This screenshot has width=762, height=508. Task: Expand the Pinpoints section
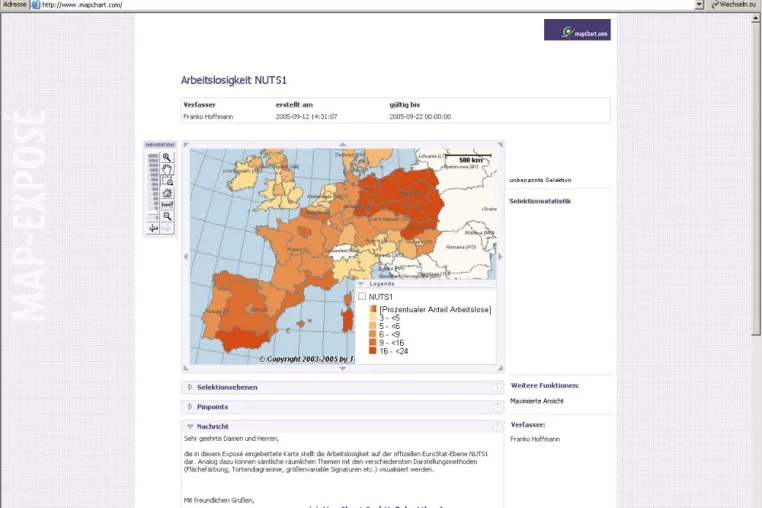click(190, 407)
